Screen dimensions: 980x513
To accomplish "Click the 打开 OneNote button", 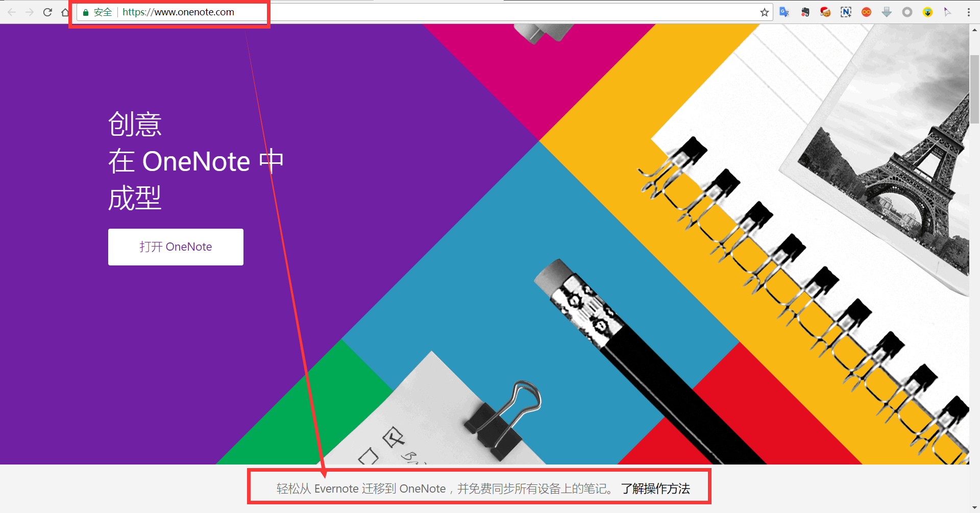I will [176, 247].
